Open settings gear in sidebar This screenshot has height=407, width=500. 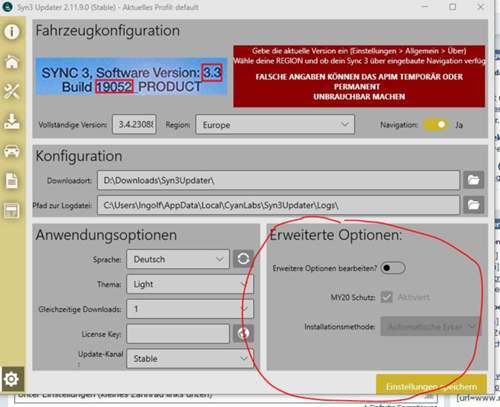(12, 379)
